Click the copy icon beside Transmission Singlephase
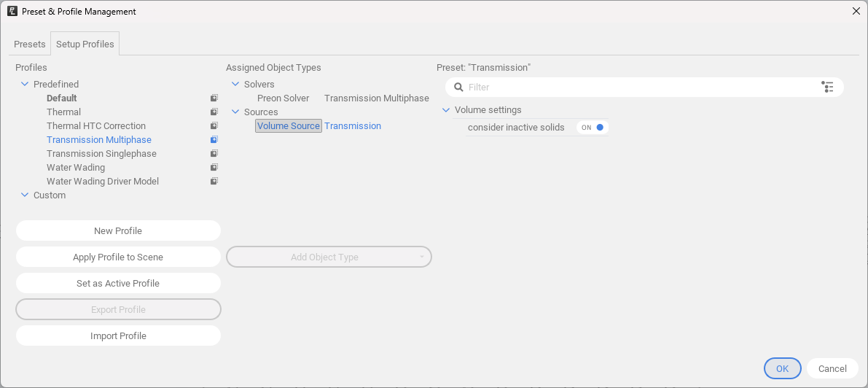The height and width of the screenshot is (388, 868). 214,154
